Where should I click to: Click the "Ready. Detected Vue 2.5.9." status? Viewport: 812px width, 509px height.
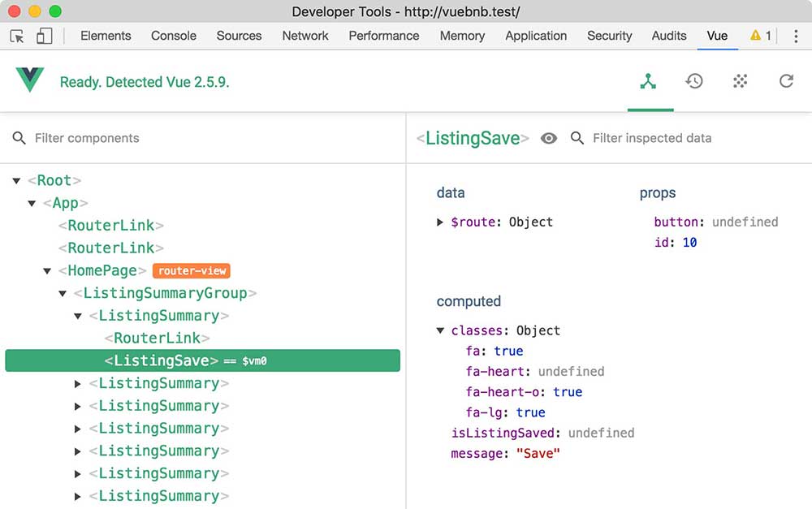145,82
